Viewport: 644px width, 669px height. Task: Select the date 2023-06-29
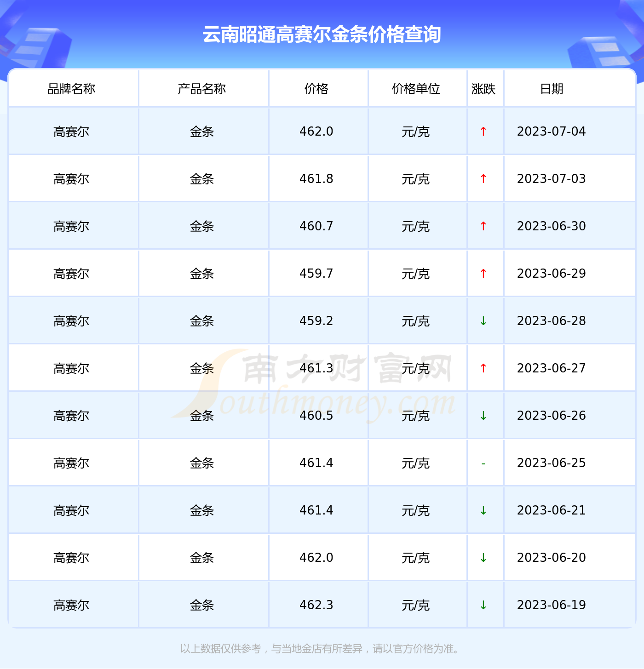click(552, 274)
